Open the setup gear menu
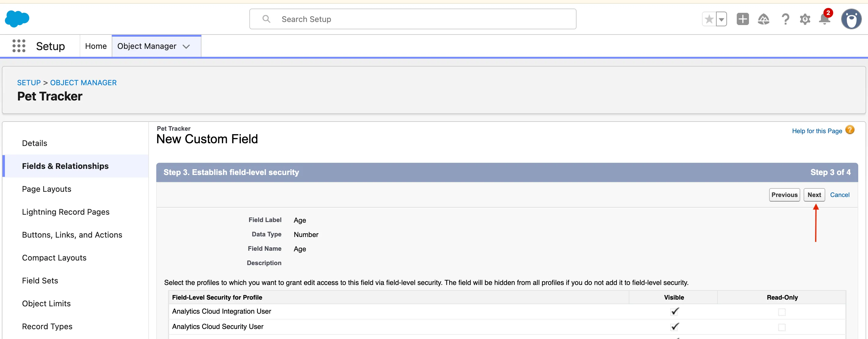868x339 pixels. [x=805, y=19]
